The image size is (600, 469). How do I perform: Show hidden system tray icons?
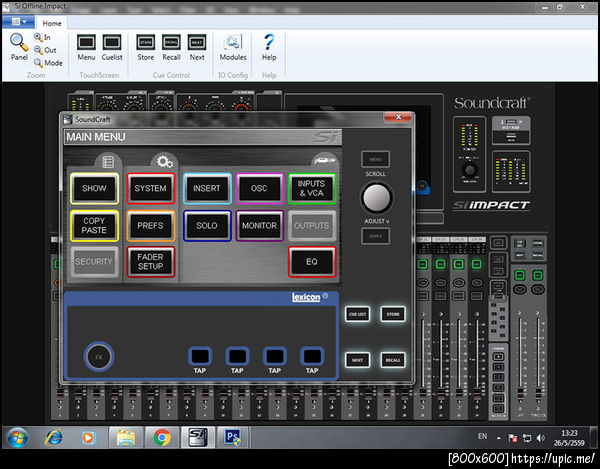[x=499, y=438]
